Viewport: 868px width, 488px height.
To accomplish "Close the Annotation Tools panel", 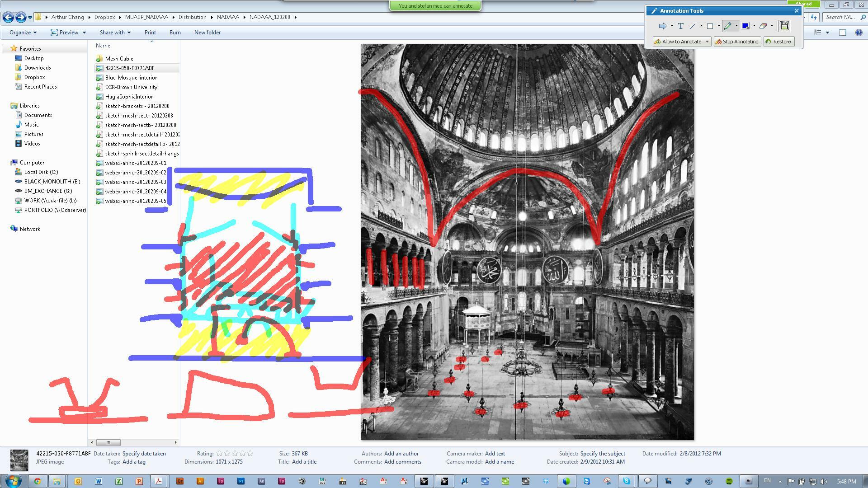I will (x=797, y=10).
